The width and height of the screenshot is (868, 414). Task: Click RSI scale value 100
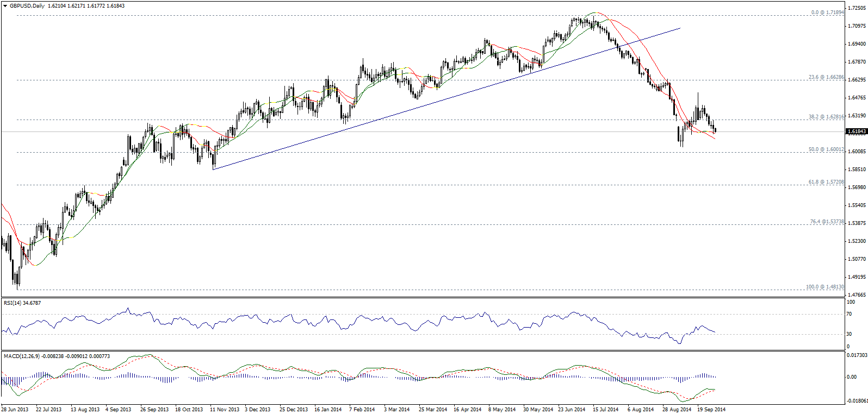pos(851,302)
